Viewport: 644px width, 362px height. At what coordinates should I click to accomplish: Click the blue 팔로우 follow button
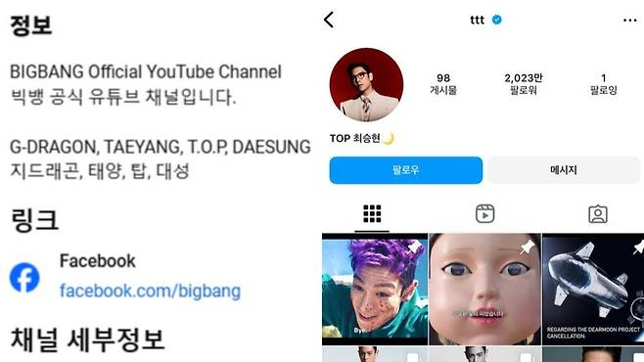(x=406, y=170)
